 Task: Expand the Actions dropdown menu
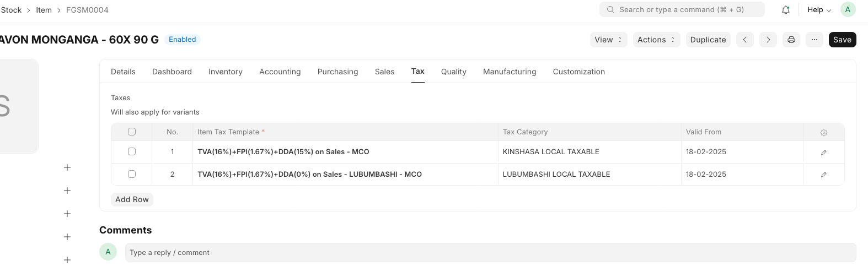656,40
